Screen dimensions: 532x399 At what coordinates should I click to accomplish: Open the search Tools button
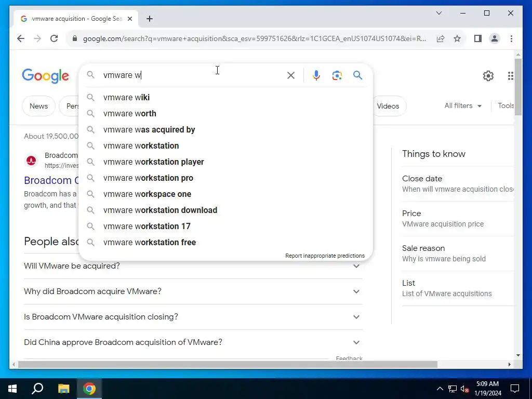click(x=506, y=106)
